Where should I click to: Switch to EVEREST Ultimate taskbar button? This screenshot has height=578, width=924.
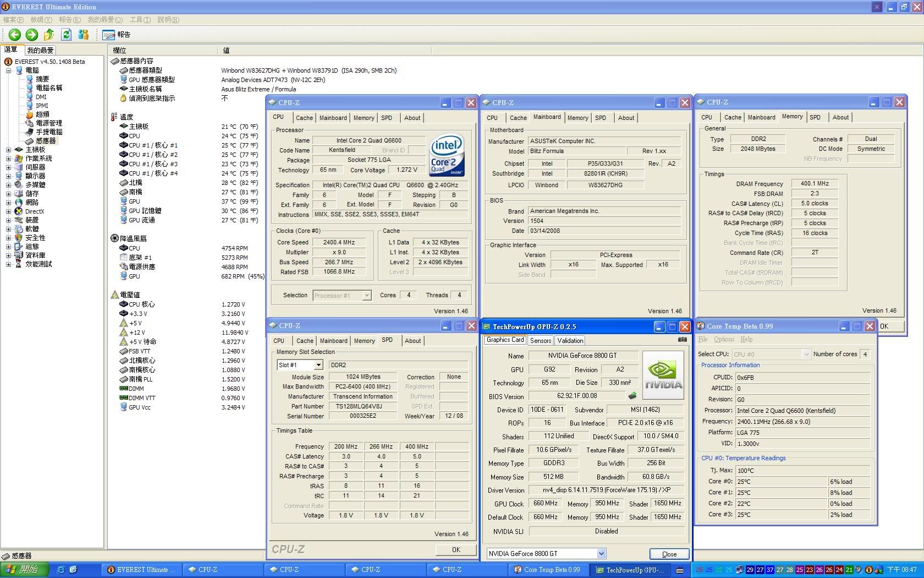pyautogui.click(x=141, y=570)
